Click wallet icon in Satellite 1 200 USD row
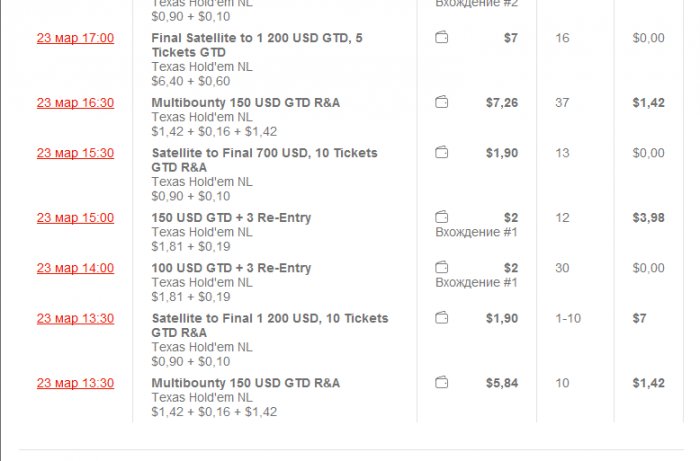This screenshot has width=700, height=461. 442,318
